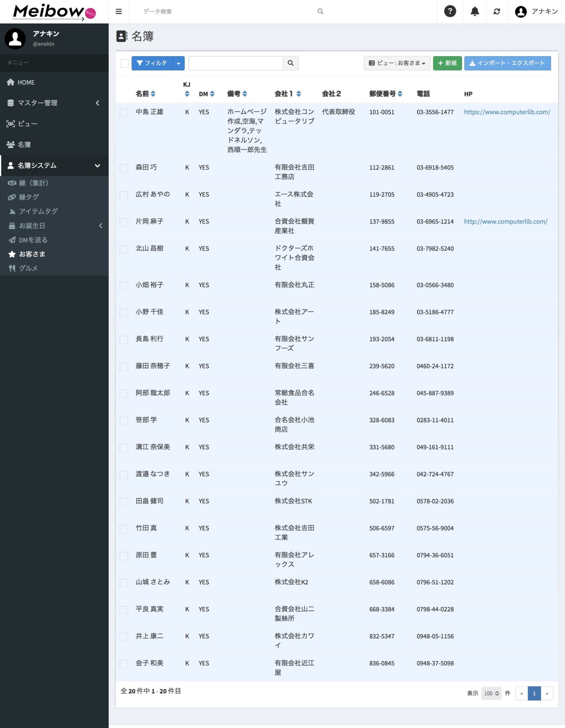Check the row for 田畠 健司
The height and width of the screenshot is (728, 565).
(124, 502)
